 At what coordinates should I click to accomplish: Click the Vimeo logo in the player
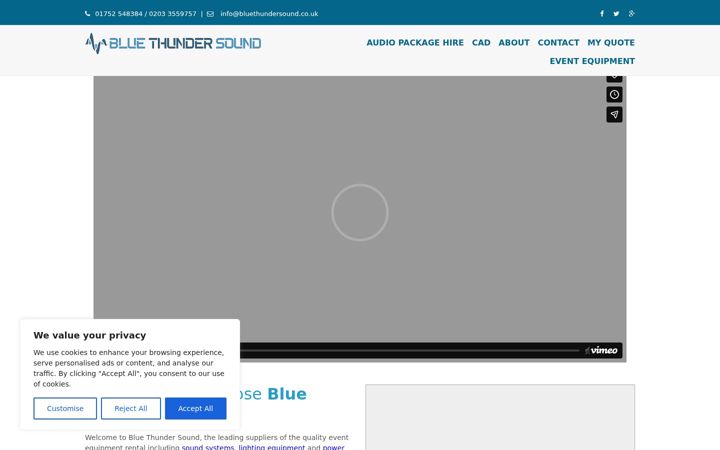tap(601, 350)
